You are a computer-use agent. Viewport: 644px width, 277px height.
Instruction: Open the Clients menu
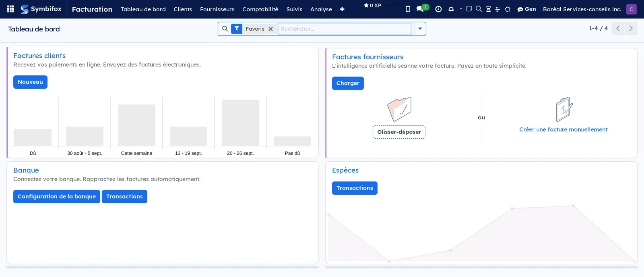tap(183, 9)
